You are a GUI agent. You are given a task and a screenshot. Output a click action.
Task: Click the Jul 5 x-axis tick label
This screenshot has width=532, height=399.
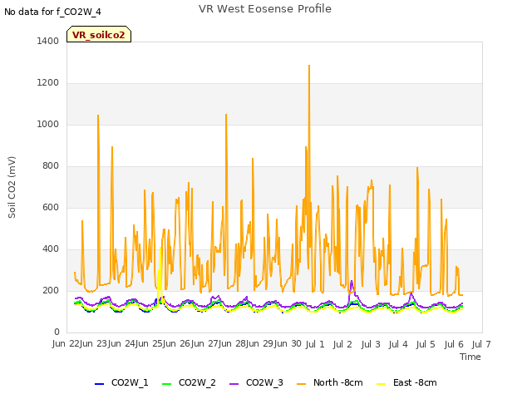(426, 344)
